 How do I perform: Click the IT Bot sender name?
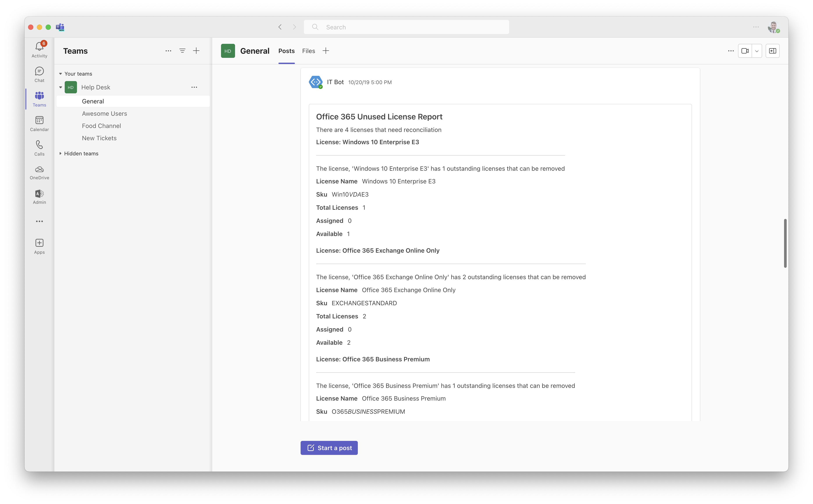click(x=335, y=82)
